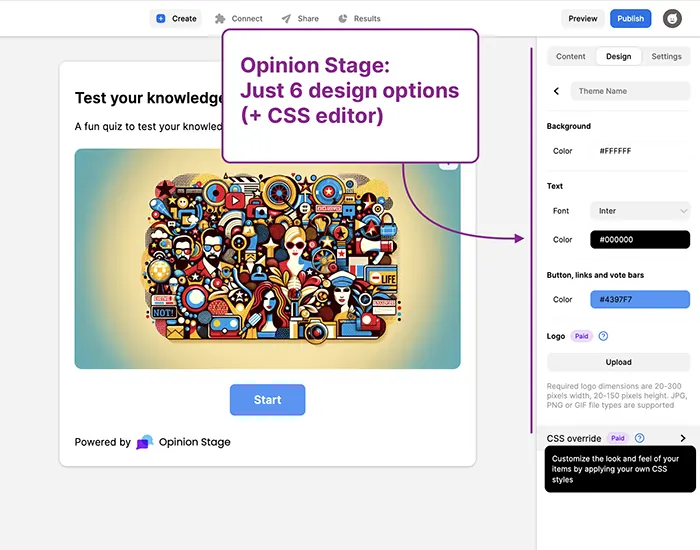
Task: Click the Powered by Opinion Stage link
Action: coord(153,442)
